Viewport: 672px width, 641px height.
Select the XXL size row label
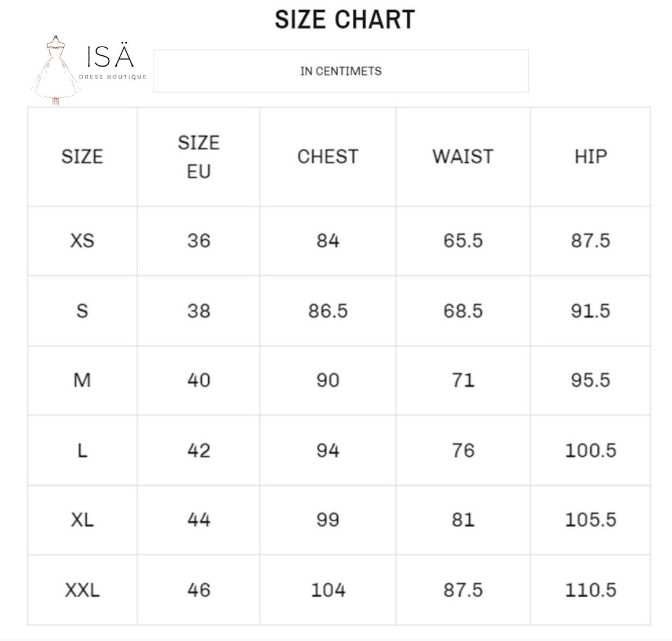click(x=82, y=590)
